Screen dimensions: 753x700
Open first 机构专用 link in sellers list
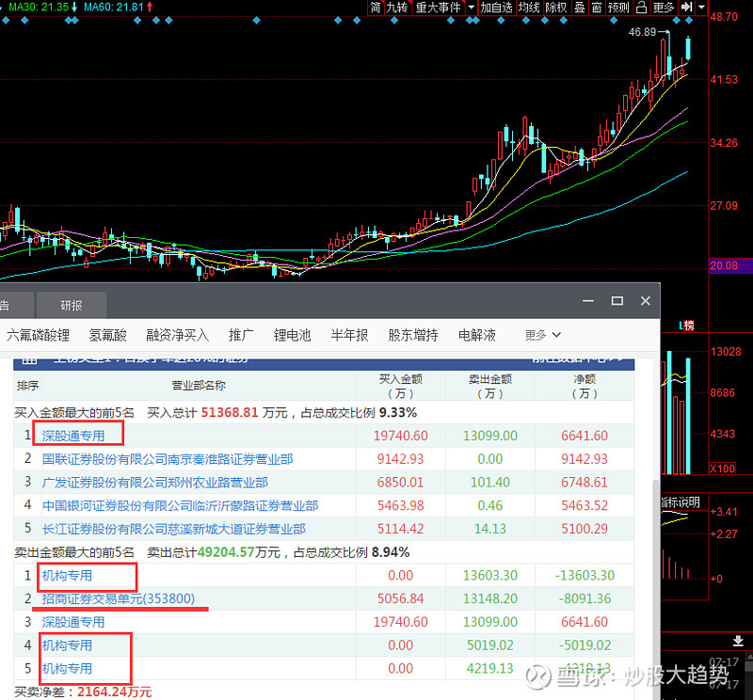pos(67,575)
